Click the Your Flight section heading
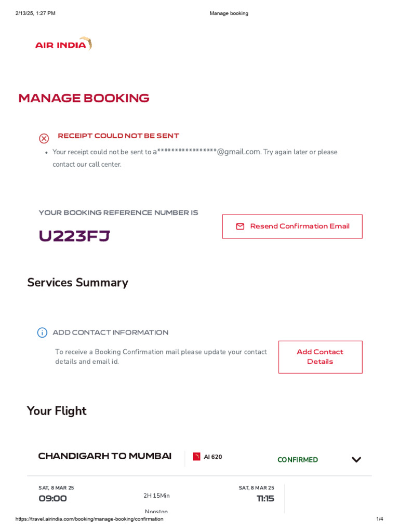 point(57,411)
